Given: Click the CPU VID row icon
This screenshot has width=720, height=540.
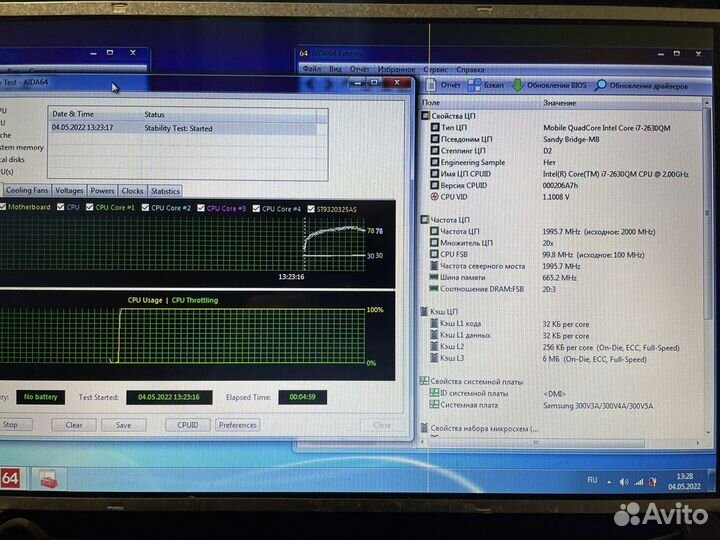Looking at the screenshot, I should coord(434,197).
